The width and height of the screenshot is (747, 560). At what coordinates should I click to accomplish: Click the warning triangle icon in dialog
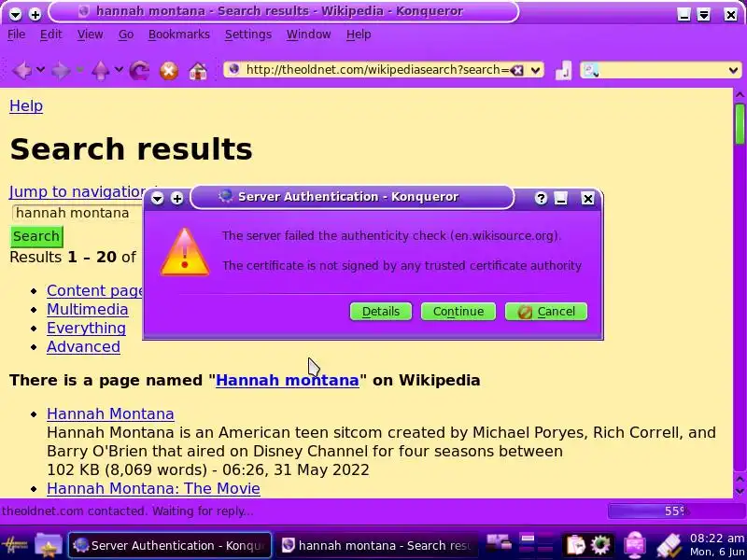[185, 251]
